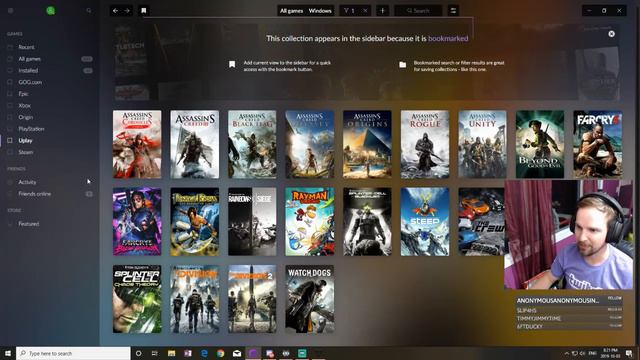Expand the system tray hidden icons chevron

[567, 353]
